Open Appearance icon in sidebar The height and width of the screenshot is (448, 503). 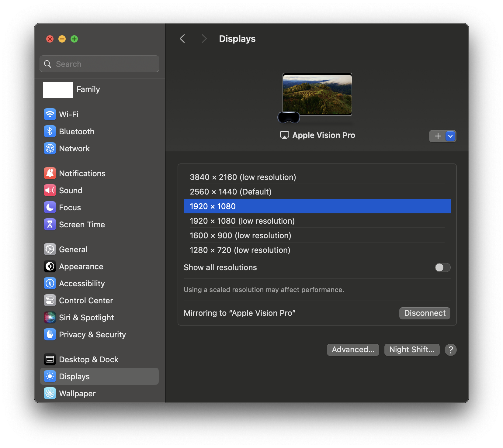tap(50, 266)
